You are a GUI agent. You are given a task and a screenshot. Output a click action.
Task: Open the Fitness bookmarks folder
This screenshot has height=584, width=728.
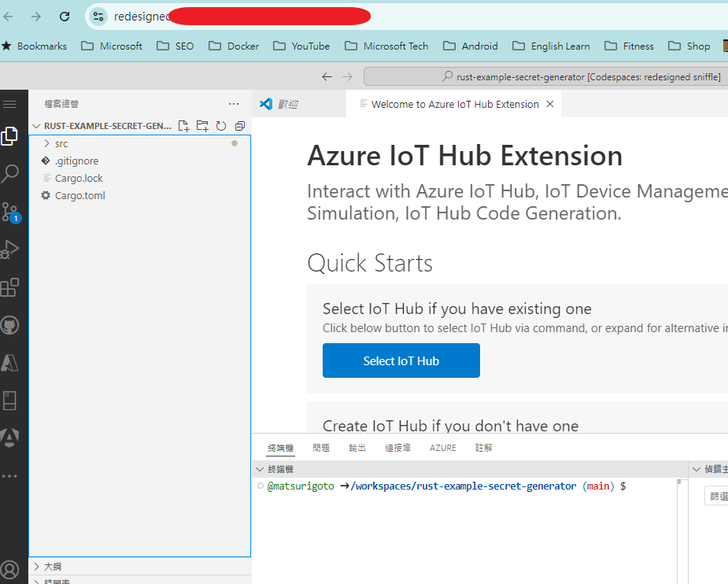[x=629, y=46]
